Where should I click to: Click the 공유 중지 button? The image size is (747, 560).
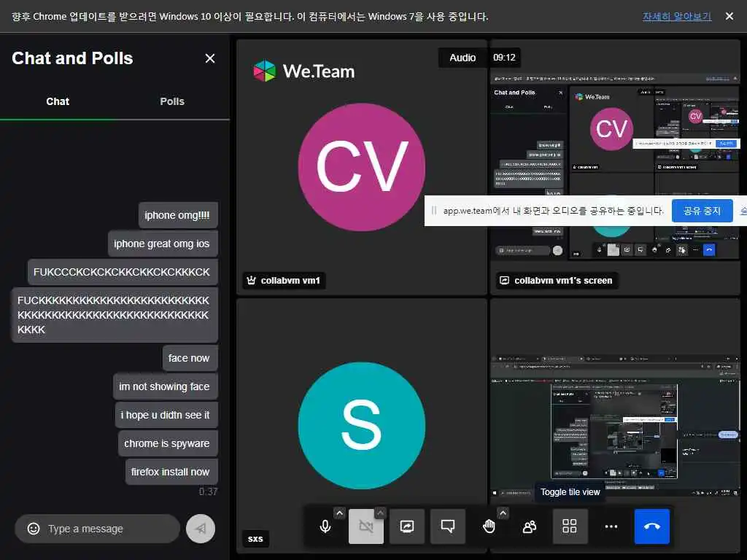[x=702, y=211]
